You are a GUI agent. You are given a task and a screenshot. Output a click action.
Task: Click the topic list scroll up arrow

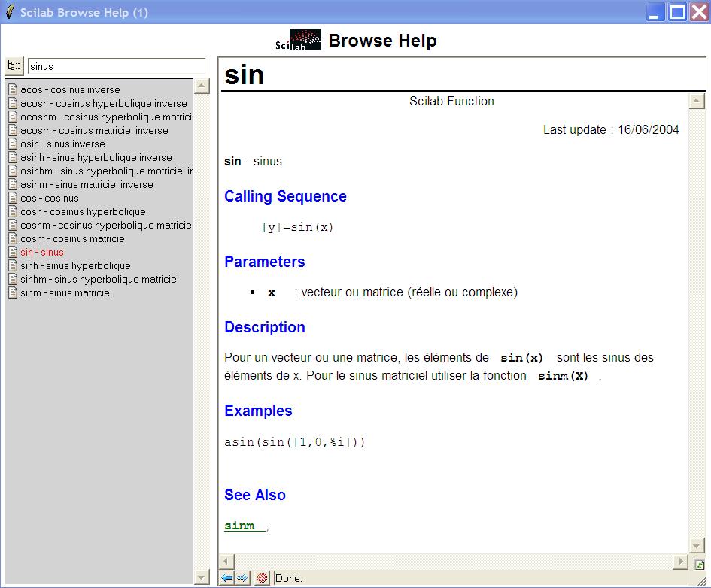point(202,86)
